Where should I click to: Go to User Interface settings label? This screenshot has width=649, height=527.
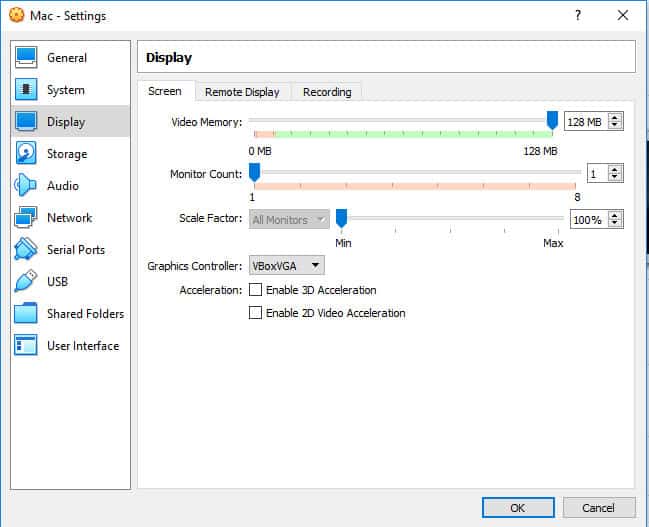point(83,346)
